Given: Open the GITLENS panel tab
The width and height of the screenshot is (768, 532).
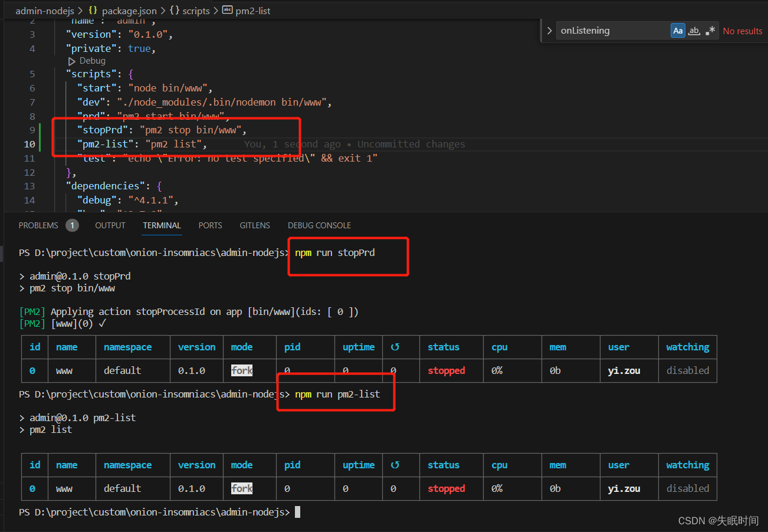Looking at the screenshot, I should click(255, 225).
